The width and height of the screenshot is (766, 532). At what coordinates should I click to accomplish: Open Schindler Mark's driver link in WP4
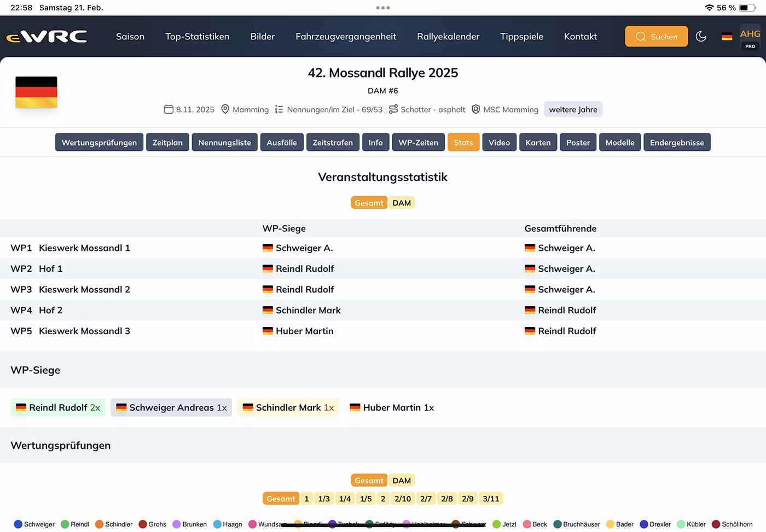coord(308,311)
